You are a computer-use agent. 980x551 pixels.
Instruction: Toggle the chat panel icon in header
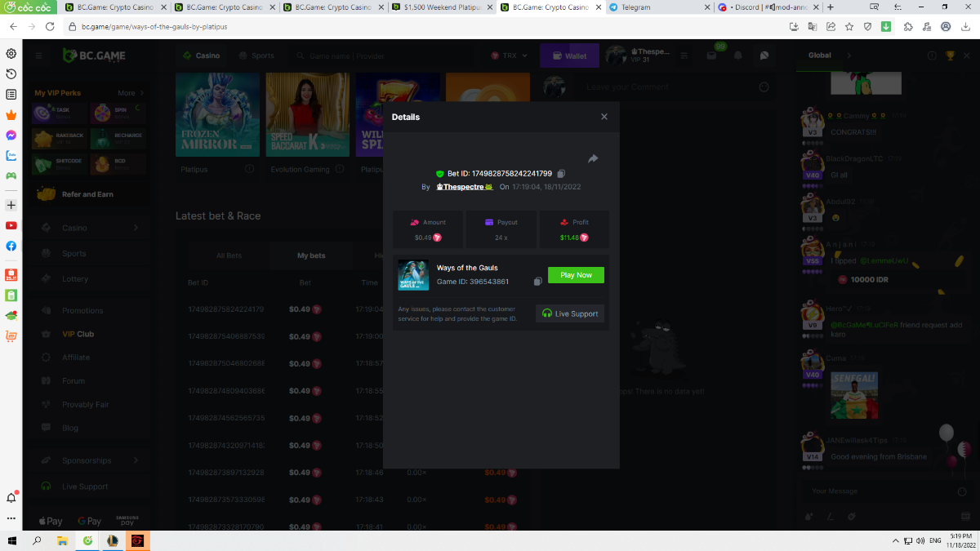coord(764,56)
